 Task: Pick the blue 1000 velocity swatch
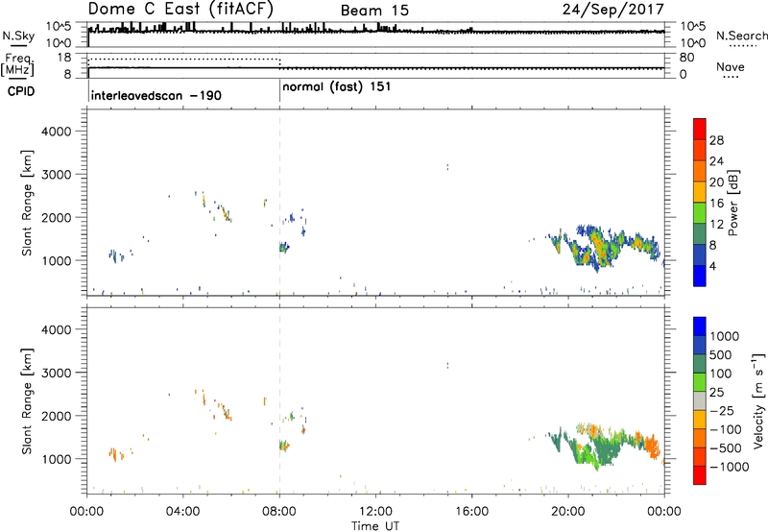(700, 326)
